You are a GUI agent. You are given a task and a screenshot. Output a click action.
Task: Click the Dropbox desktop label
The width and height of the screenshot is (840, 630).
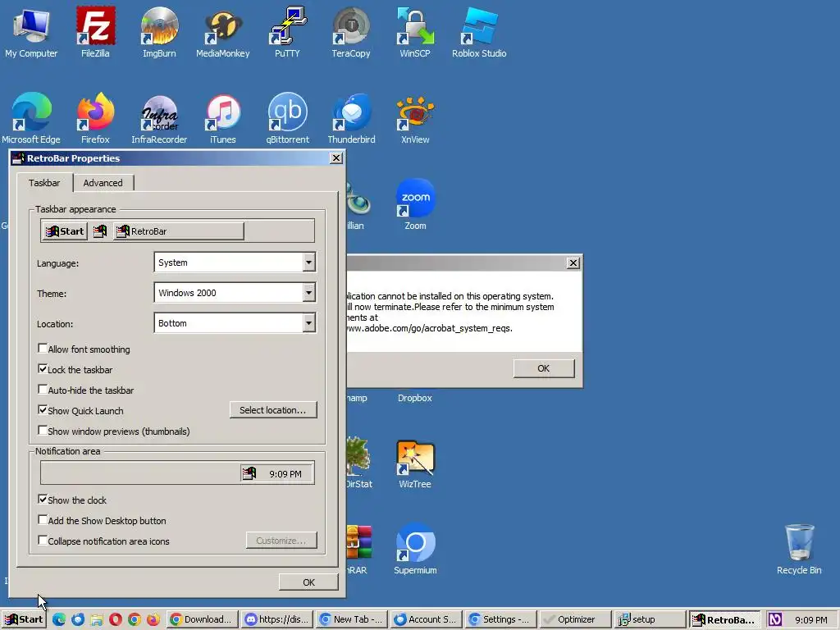point(414,398)
